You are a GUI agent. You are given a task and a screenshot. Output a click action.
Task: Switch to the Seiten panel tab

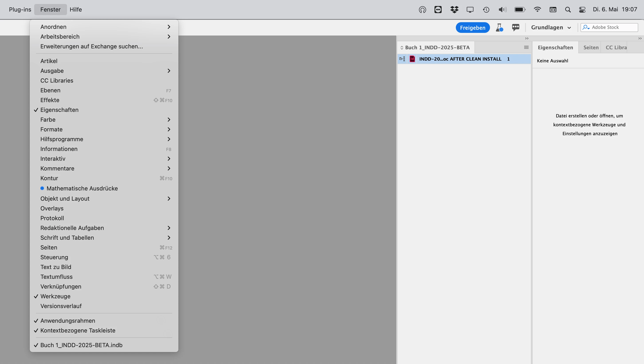[591, 47]
